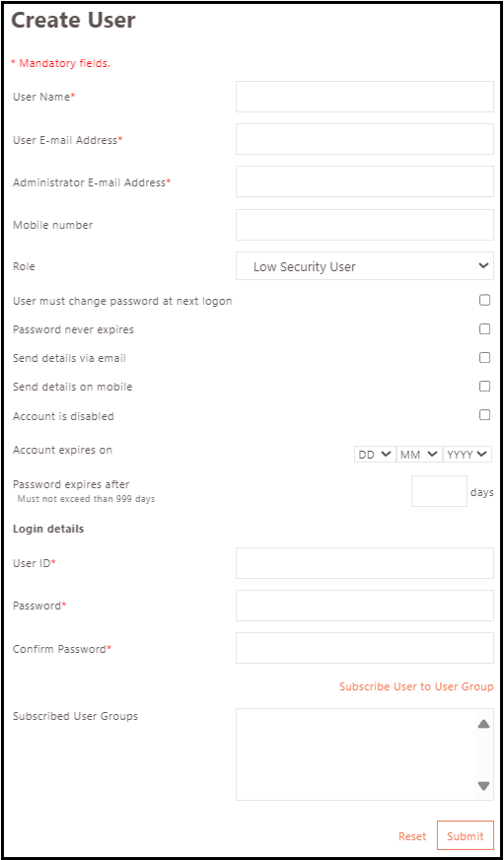Image resolution: width=504 pixels, height=860 pixels.
Task: Enable the Password never expires checkbox
Action: pyautogui.click(x=485, y=329)
